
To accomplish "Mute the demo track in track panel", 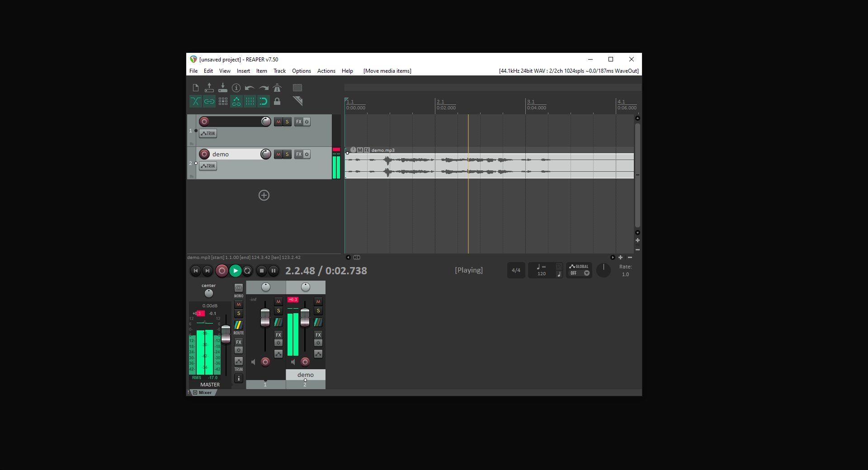I will (x=278, y=155).
